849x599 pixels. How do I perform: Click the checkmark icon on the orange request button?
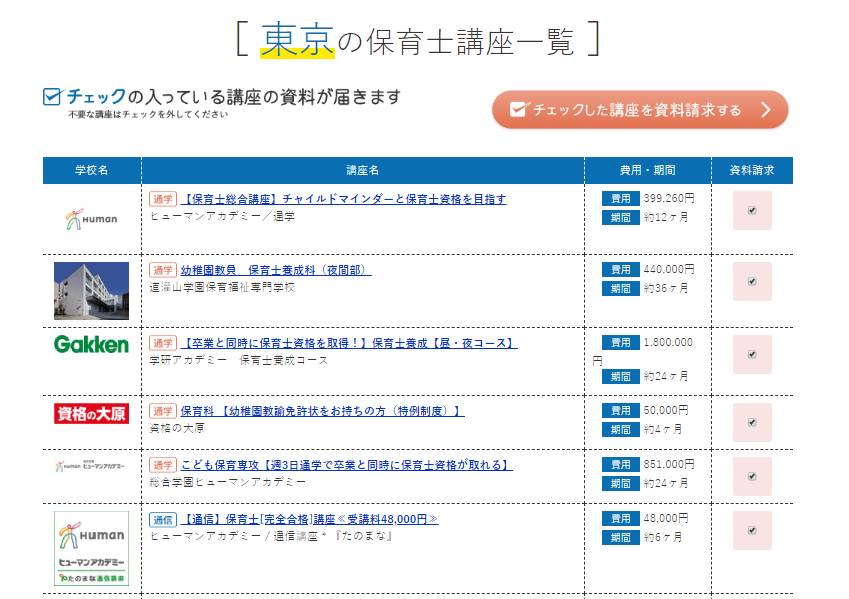pos(517,110)
